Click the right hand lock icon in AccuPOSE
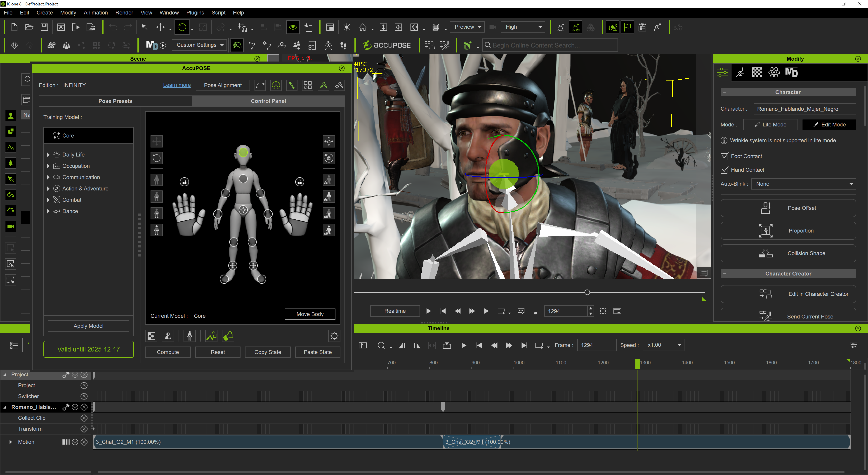This screenshot has width=868, height=475. pyautogui.click(x=300, y=182)
